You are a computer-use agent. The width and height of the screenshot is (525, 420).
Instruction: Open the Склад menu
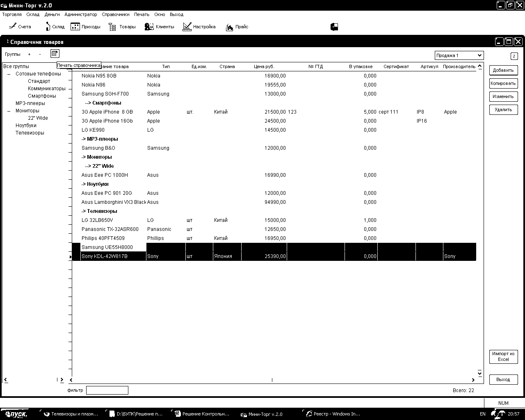click(33, 14)
